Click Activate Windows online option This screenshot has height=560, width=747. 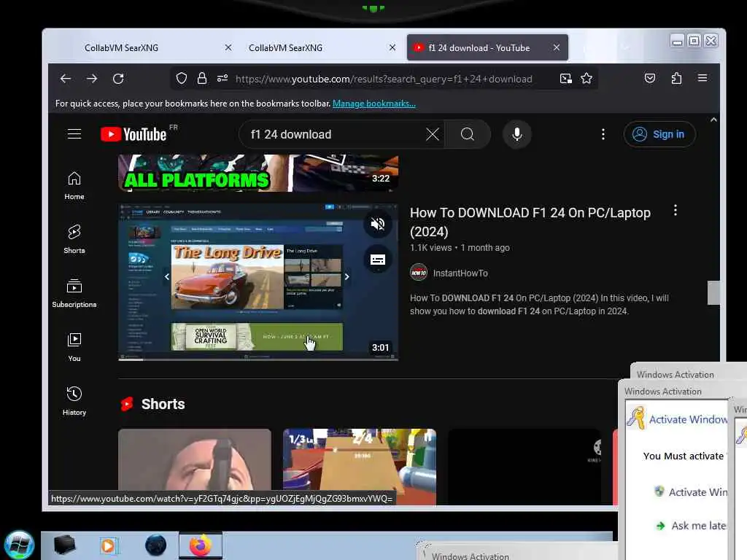(x=691, y=492)
